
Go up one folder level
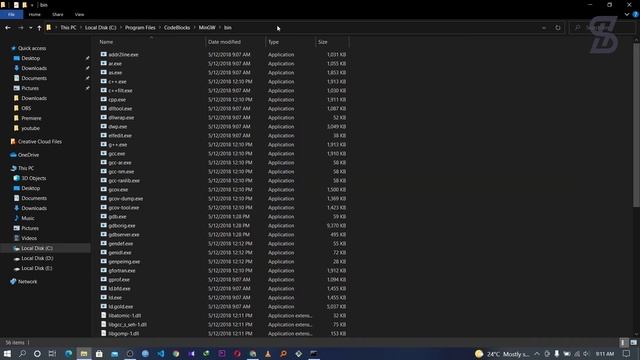[39, 28]
